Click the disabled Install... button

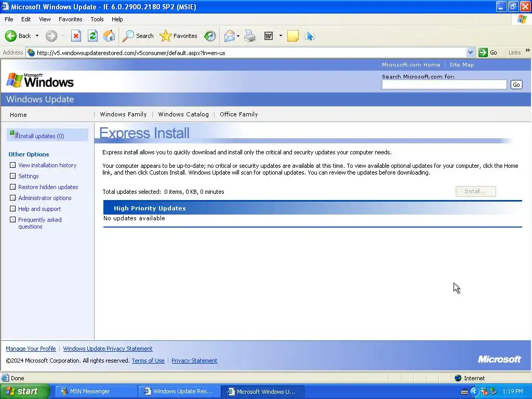tap(476, 191)
